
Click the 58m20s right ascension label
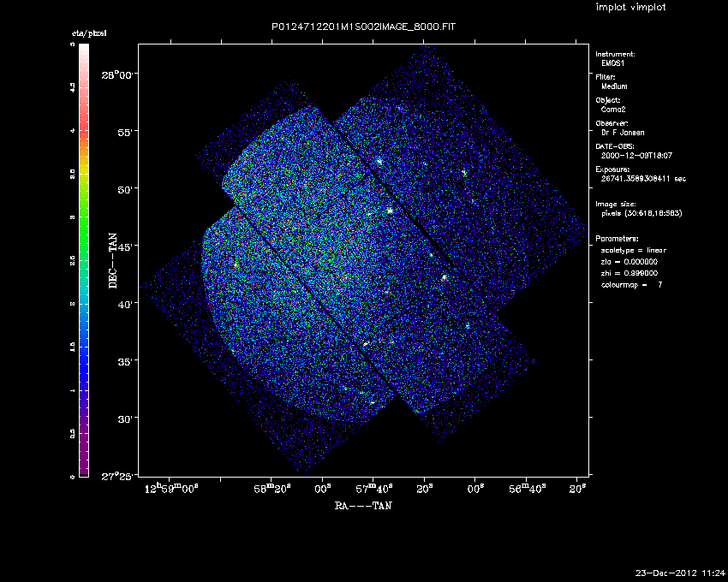click(x=272, y=488)
